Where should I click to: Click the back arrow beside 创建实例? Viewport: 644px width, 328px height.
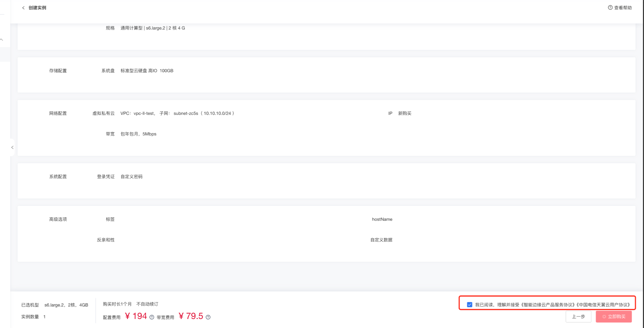[x=23, y=8]
